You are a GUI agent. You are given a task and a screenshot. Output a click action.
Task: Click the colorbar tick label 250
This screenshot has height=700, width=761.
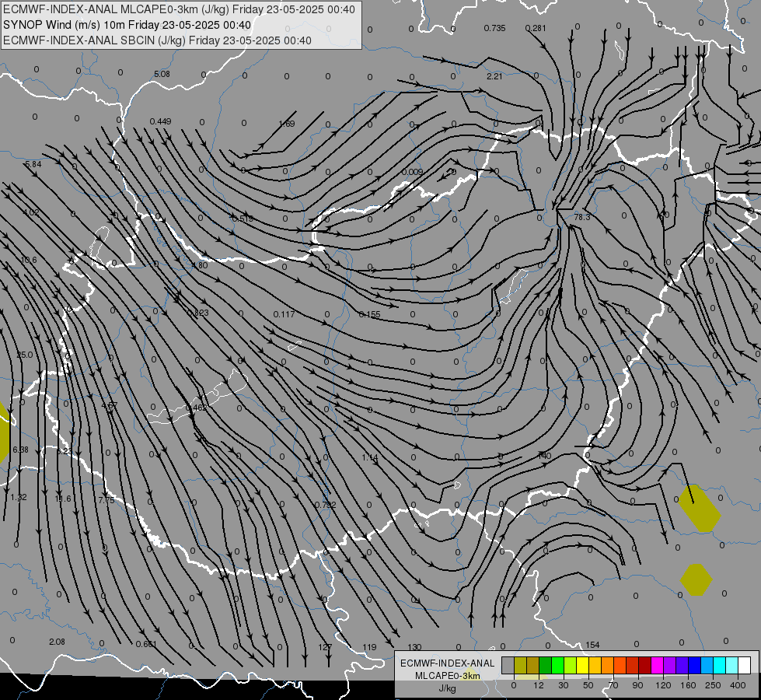(713, 685)
